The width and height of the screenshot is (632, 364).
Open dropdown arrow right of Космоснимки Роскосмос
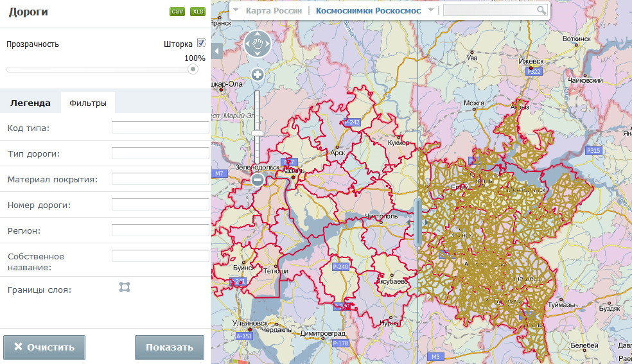click(431, 10)
